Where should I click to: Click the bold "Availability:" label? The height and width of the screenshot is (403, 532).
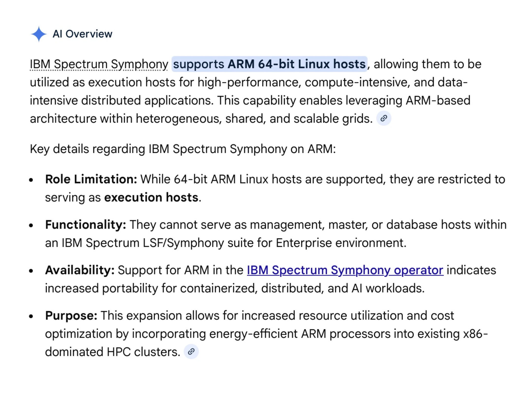80,270
